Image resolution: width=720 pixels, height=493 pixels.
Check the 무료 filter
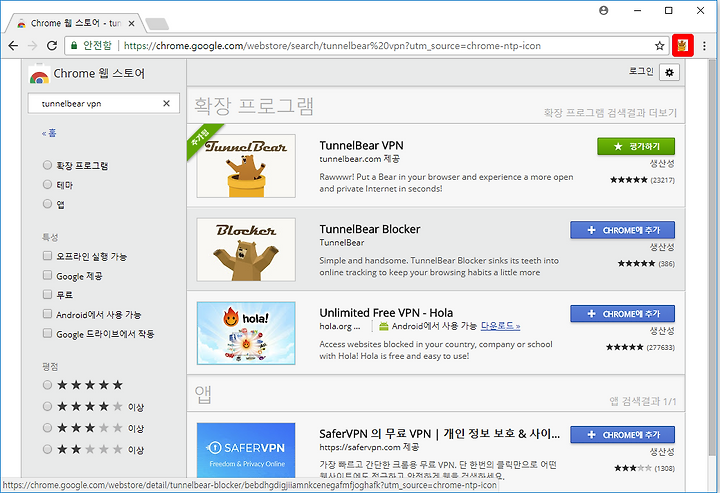47,294
